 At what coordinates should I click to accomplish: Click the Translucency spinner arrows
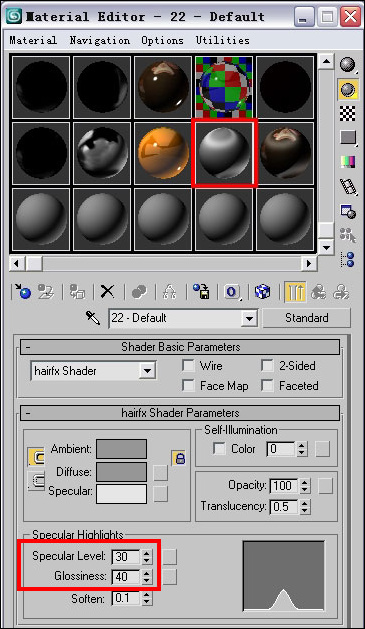tap(305, 506)
